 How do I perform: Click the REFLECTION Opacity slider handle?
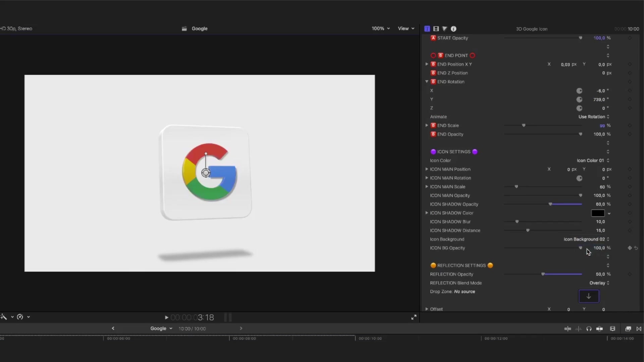point(543,274)
